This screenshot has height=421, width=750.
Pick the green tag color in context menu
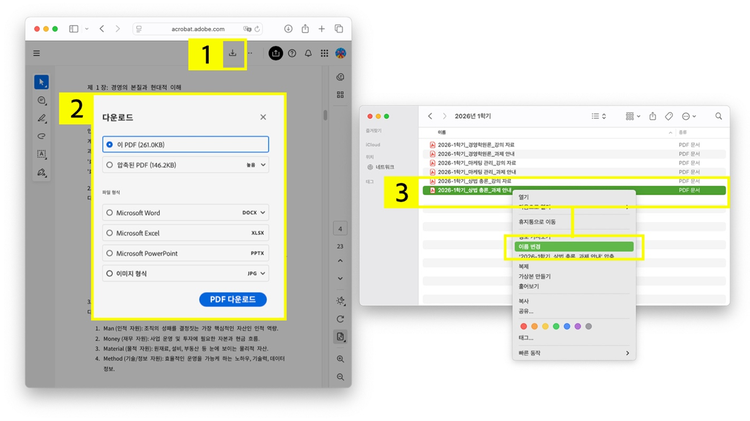tap(556, 326)
